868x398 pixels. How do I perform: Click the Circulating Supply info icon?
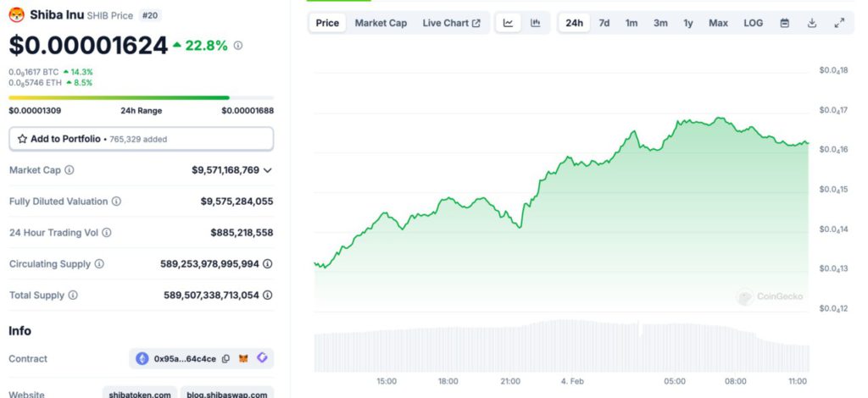point(99,264)
